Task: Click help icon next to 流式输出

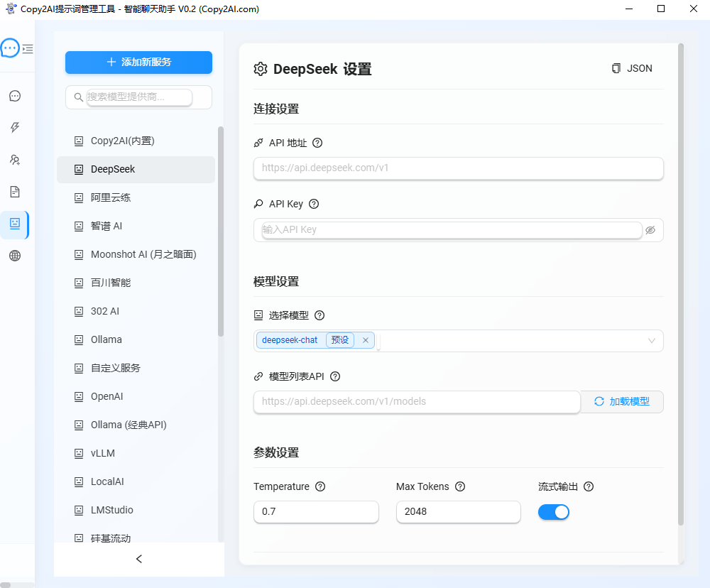Action: [589, 486]
